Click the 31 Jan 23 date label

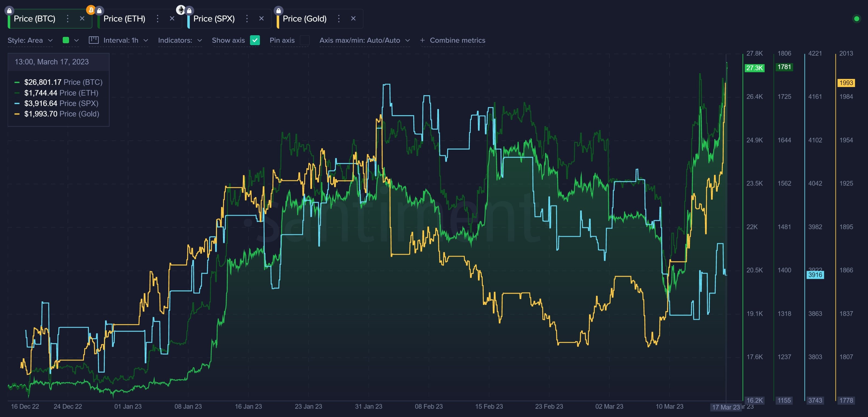[369, 406]
